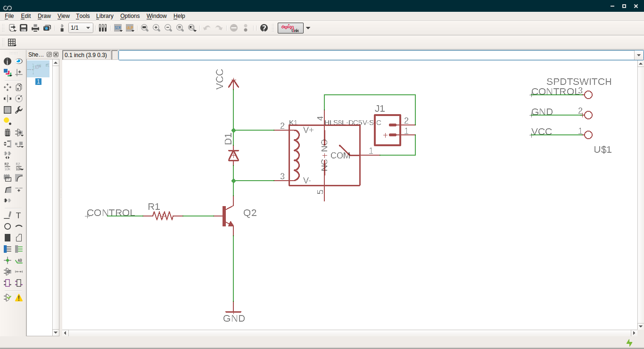Run a ULP program icon

(130, 28)
